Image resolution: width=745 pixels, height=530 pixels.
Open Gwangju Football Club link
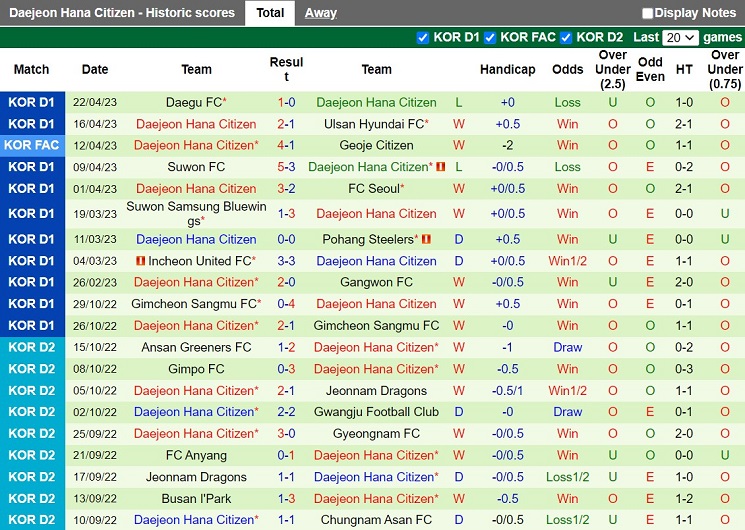[376, 412]
